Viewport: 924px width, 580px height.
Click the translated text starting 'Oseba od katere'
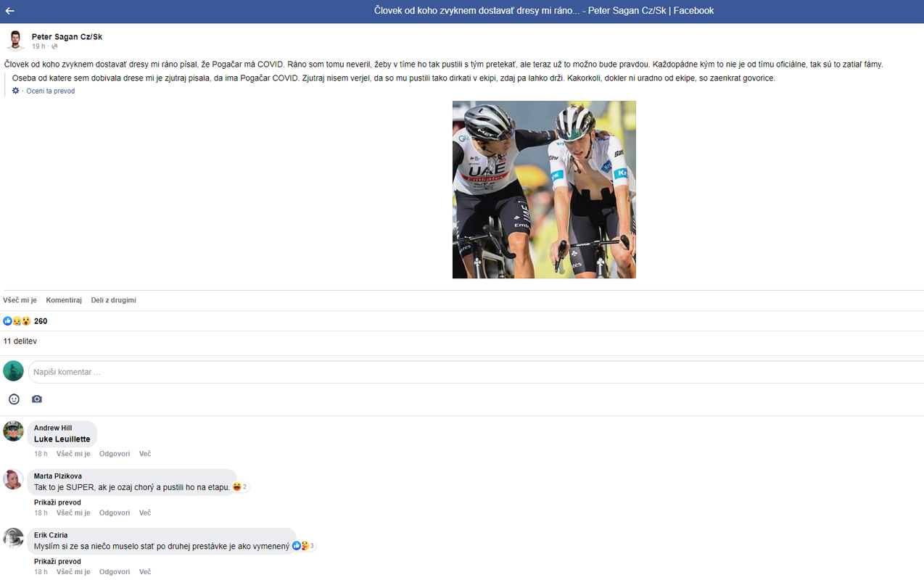coord(394,78)
